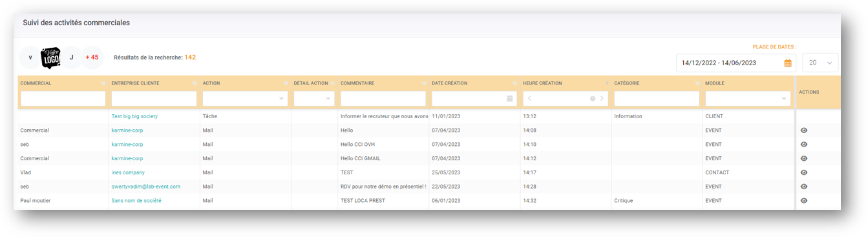Click the results count 142
This screenshot has width=868, height=237.
coord(190,57)
